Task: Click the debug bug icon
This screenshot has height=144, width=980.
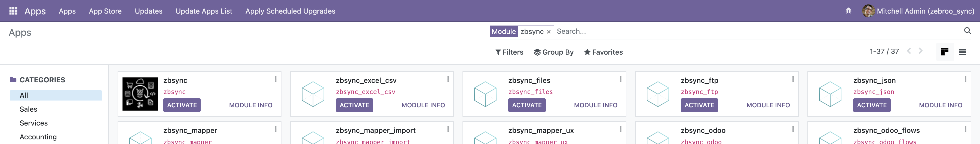Action: pos(848,11)
